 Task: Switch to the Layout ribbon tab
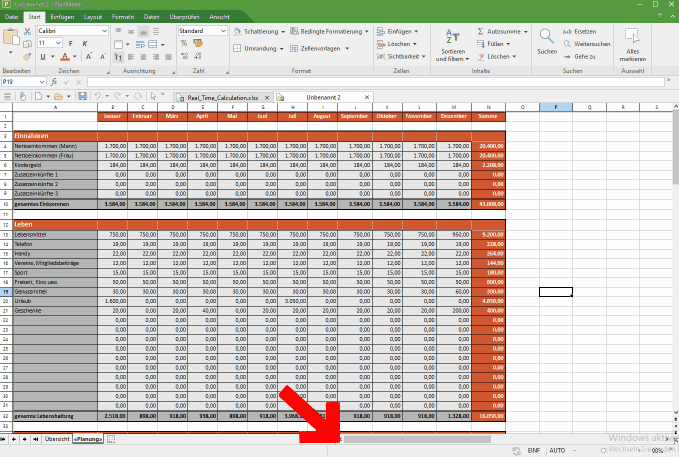click(93, 17)
